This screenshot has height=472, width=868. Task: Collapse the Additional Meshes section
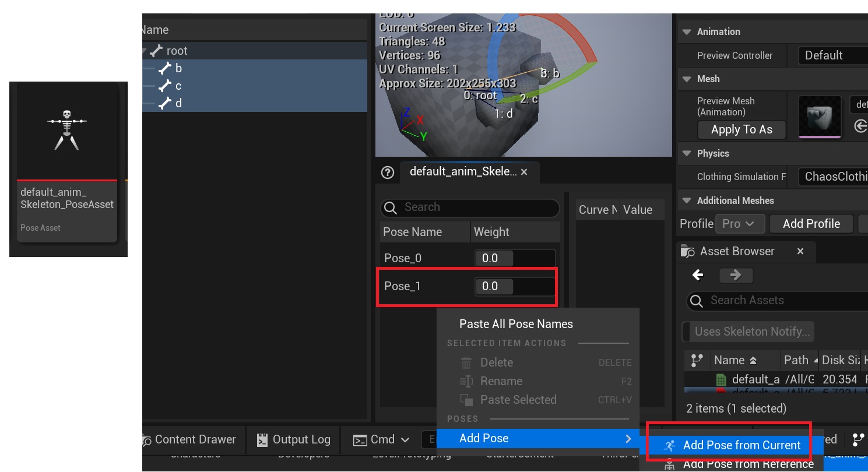[687, 200]
